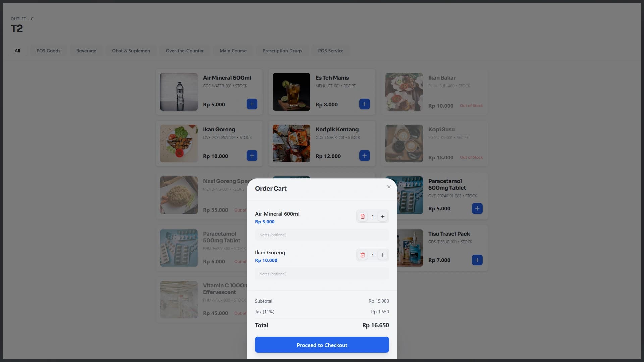Viewport: 644px width, 362px height.
Task: Click the Rp 12.000 Keripik Kentang price
Action: [328, 156]
